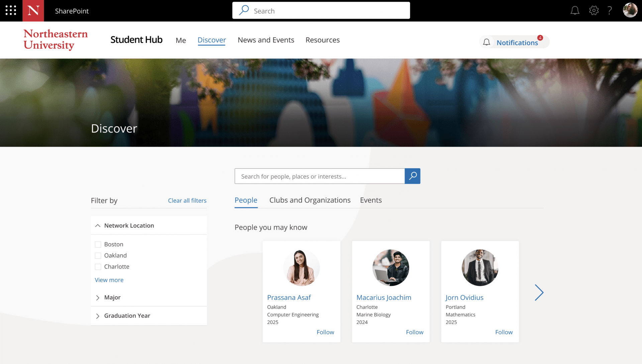
Task: Click Jorn Ovidius's profile photo
Action: [480, 267]
